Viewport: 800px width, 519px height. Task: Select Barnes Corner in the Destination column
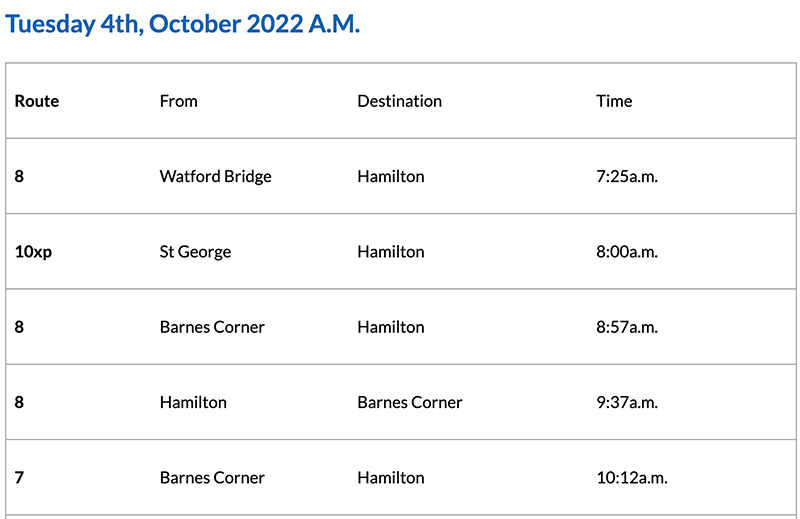pos(410,402)
